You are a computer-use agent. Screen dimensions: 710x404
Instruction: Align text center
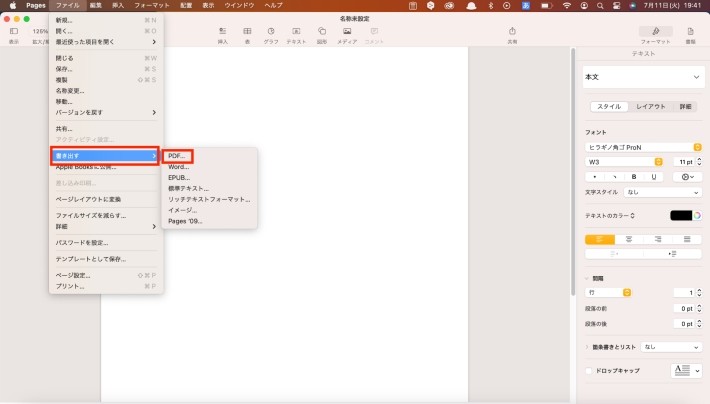(x=629, y=239)
